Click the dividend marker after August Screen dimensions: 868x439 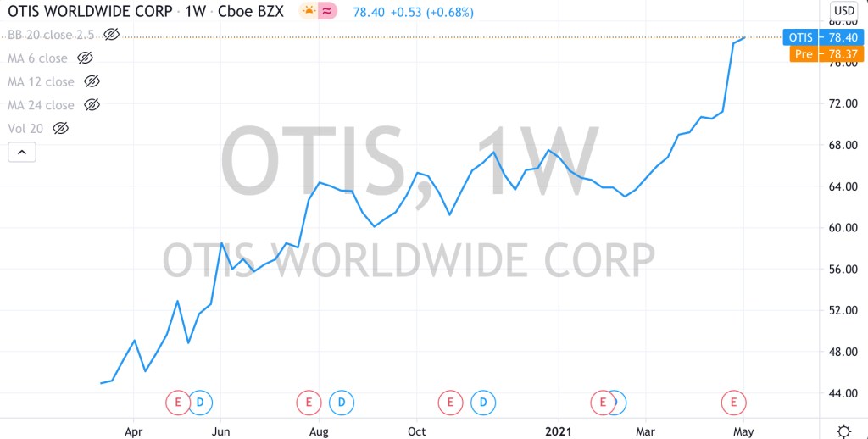point(341,402)
